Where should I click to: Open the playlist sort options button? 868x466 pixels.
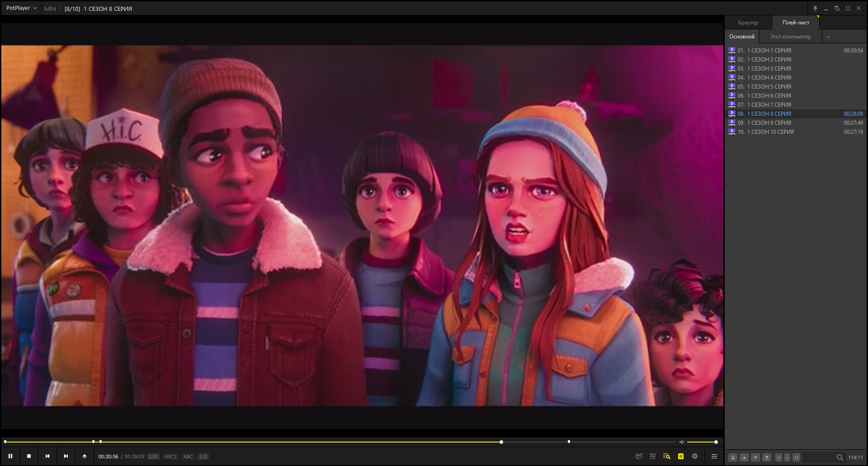(796, 457)
